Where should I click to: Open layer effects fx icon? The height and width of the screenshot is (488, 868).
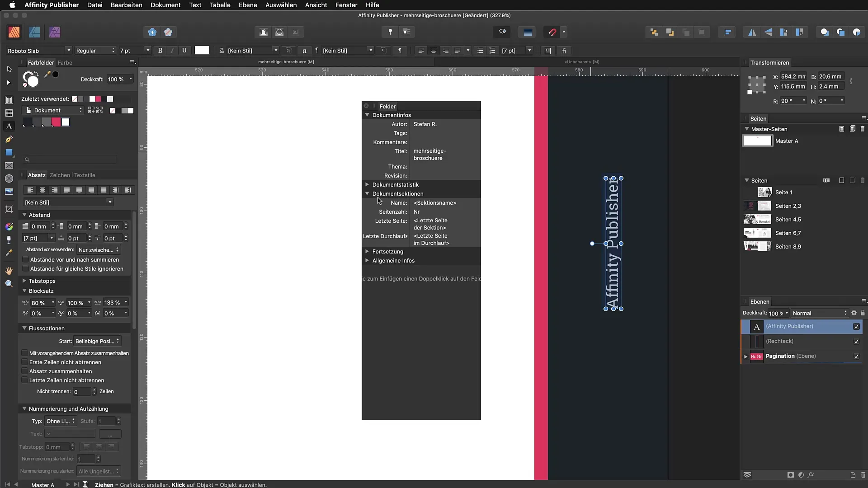click(x=811, y=475)
